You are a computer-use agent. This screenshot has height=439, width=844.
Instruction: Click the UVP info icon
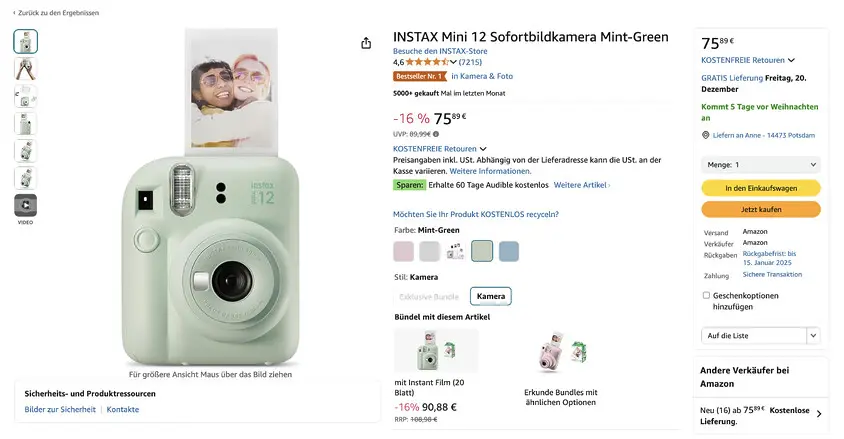pos(435,134)
